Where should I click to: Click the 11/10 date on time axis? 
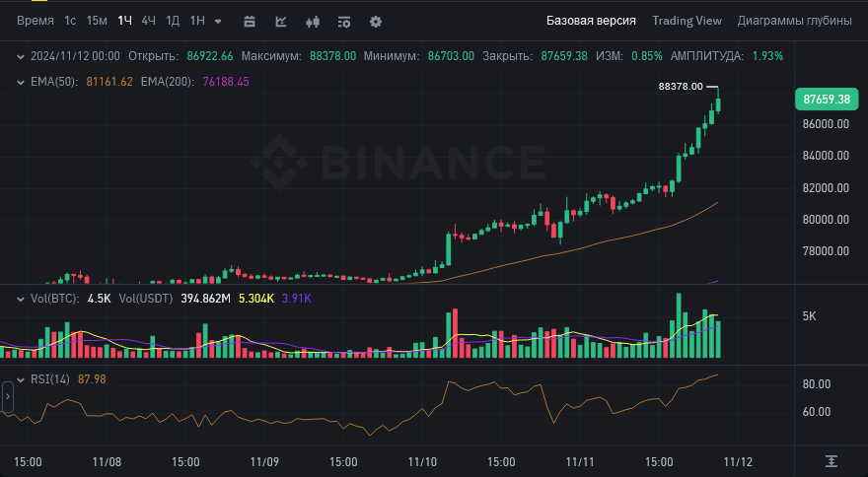pos(422,462)
